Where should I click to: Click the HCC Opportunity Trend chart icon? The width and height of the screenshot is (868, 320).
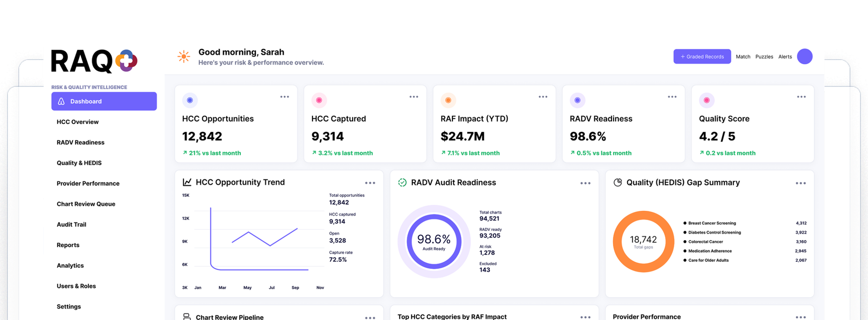point(187,182)
